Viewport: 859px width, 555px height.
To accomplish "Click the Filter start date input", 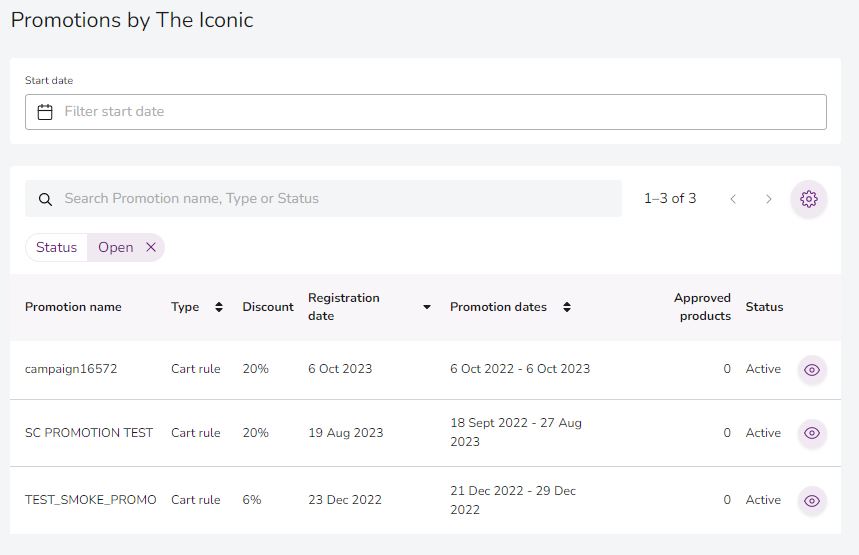I will (x=440, y=112).
